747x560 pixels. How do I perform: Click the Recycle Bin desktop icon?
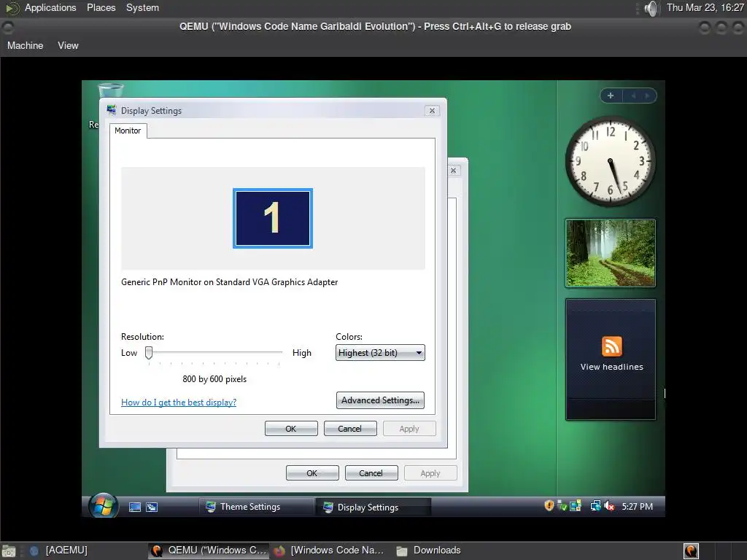110,90
